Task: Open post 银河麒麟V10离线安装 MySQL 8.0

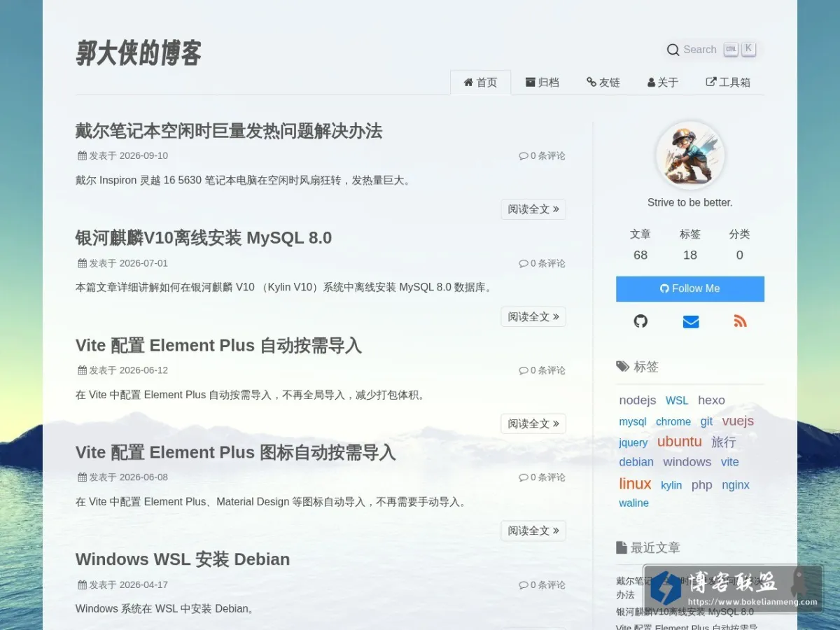Action: click(204, 238)
